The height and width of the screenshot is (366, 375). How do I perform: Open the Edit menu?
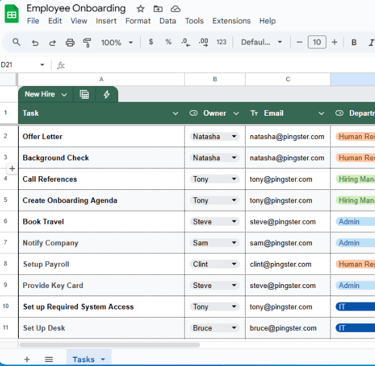tap(55, 21)
